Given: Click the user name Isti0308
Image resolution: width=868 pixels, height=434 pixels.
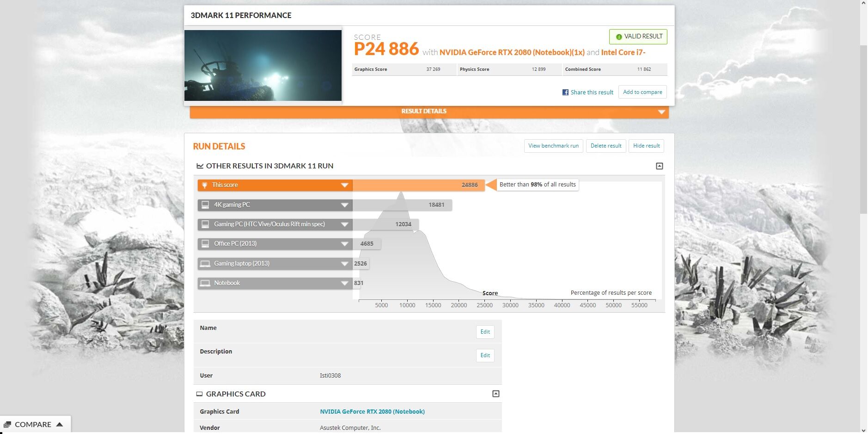Looking at the screenshot, I should (330, 376).
